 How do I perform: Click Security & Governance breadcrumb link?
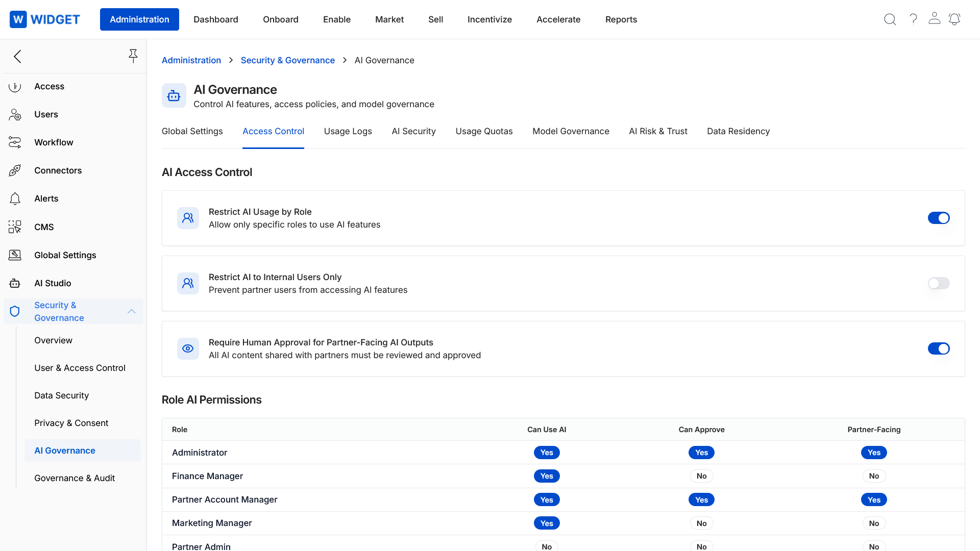pos(287,60)
